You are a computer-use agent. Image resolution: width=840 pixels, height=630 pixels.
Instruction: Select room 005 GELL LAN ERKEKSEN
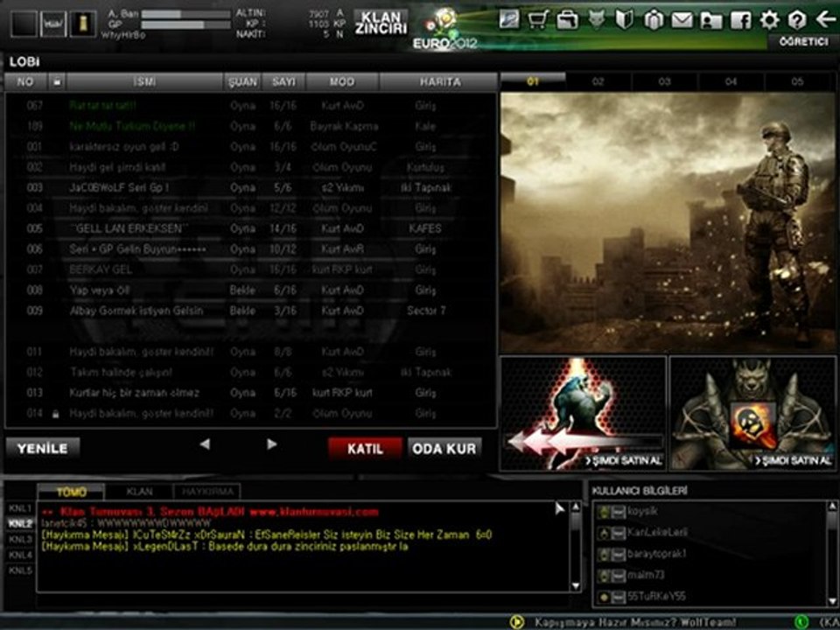pyautogui.click(x=251, y=228)
